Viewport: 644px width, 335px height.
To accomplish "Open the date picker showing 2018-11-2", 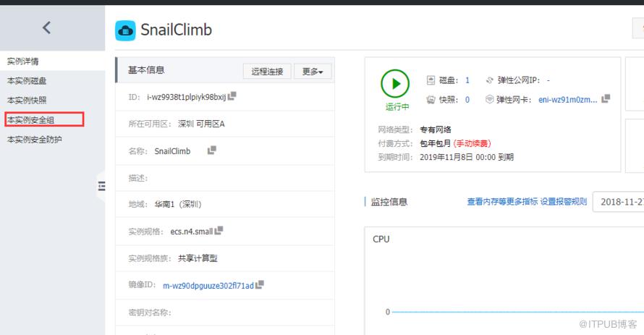I will 618,202.
